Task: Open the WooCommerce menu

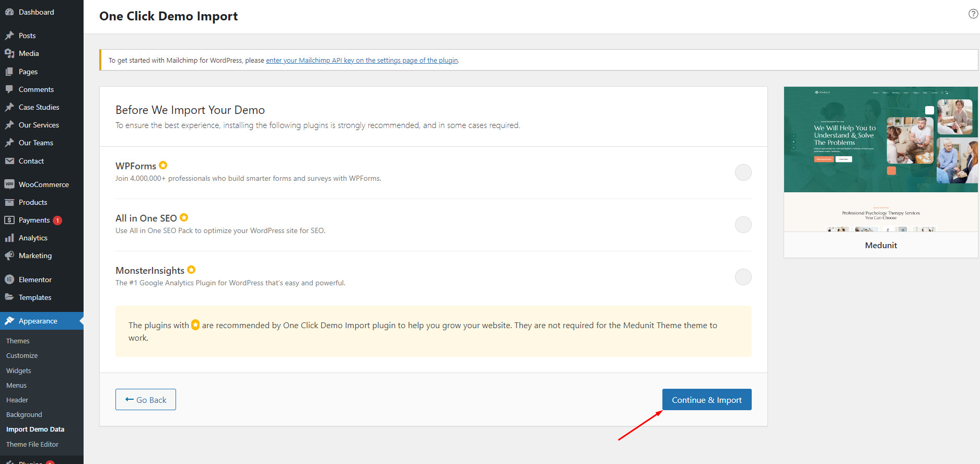Action: coord(42,184)
